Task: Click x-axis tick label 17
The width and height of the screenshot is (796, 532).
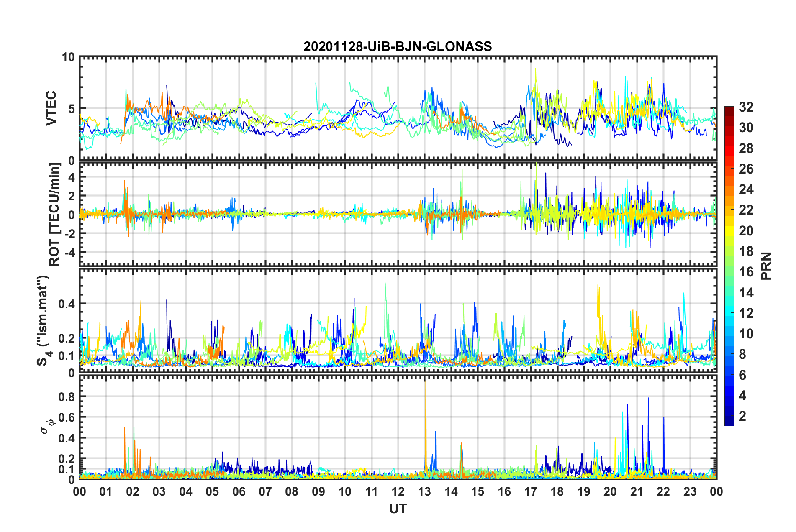Action: click(531, 491)
